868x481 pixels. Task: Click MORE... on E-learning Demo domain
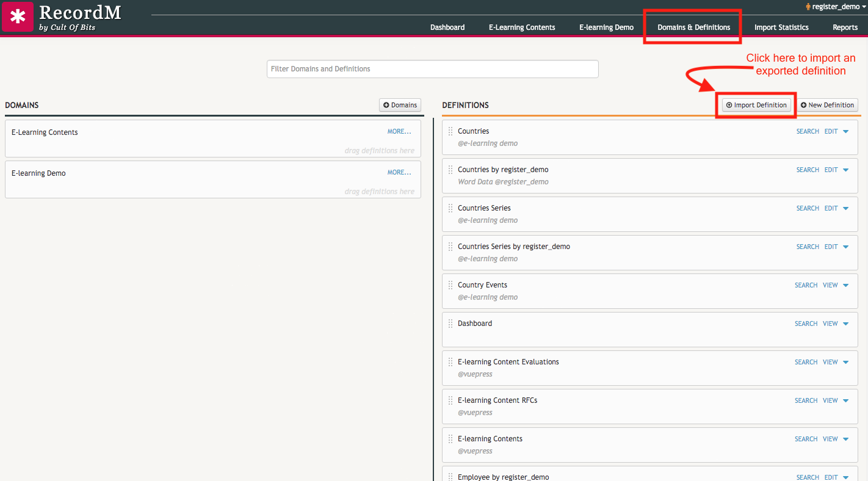pyautogui.click(x=399, y=172)
